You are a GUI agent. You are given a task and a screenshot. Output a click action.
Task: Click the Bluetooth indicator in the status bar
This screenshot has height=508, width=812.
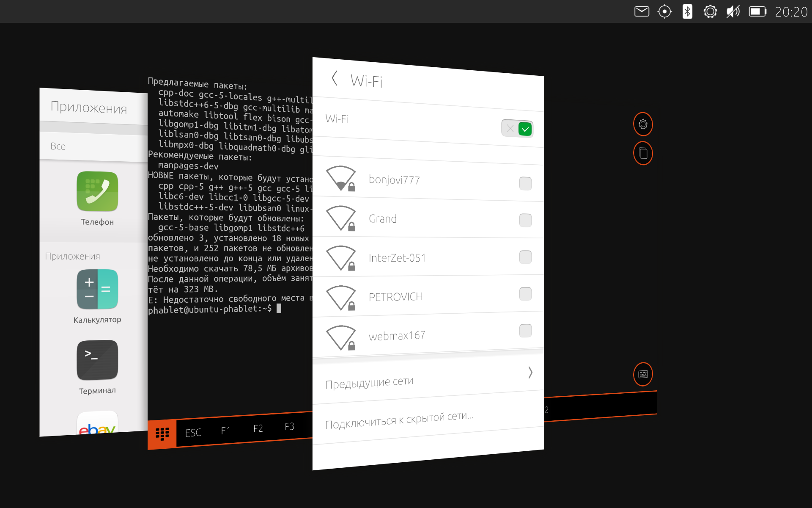[687, 11]
